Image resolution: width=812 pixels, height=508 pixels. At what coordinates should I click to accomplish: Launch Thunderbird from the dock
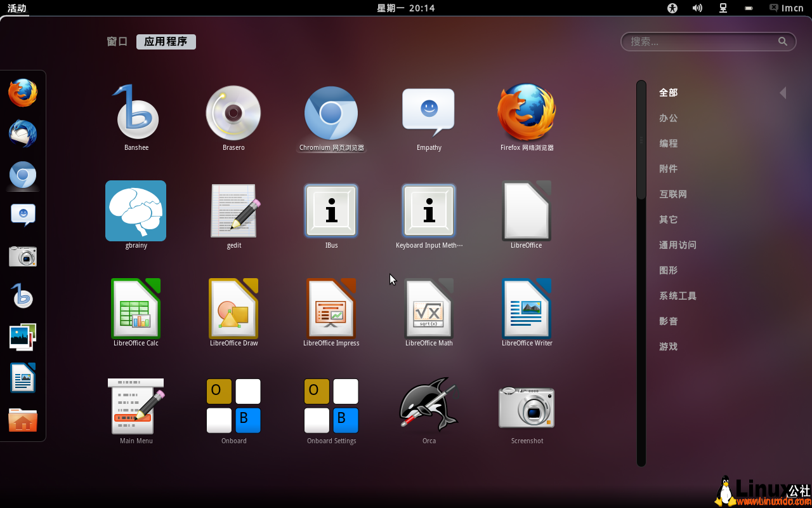point(23,134)
